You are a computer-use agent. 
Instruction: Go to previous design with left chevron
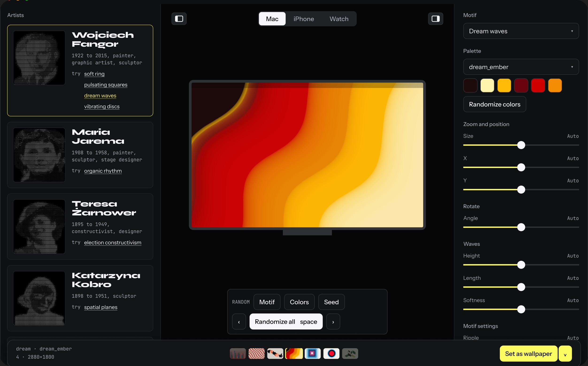[239, 321]
